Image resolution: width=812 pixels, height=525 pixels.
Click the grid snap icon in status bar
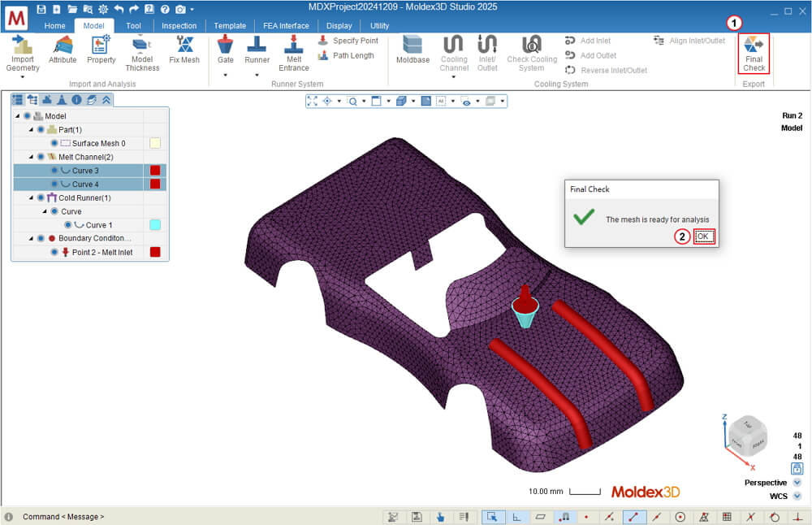(727, 517)
